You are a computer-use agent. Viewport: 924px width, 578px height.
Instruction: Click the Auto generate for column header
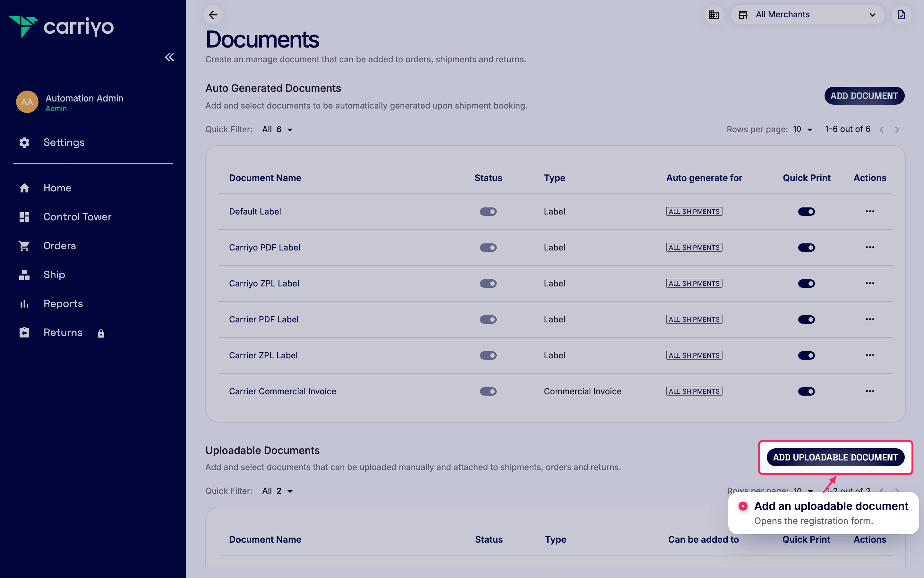coord(704,178)
